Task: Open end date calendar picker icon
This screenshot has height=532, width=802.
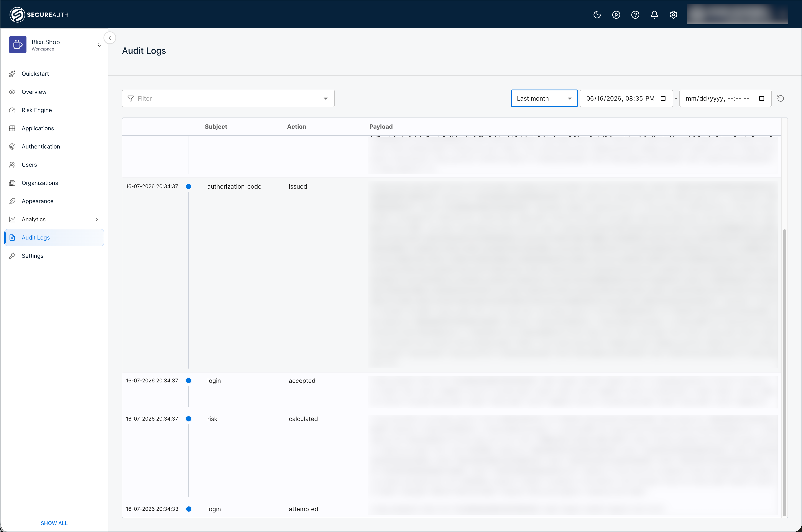Action: pos(762,98)
